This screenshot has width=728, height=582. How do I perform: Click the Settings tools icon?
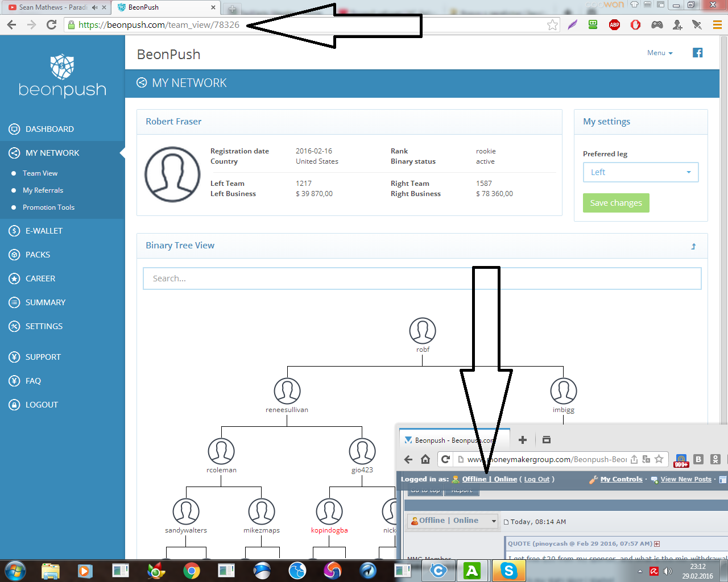15,326
